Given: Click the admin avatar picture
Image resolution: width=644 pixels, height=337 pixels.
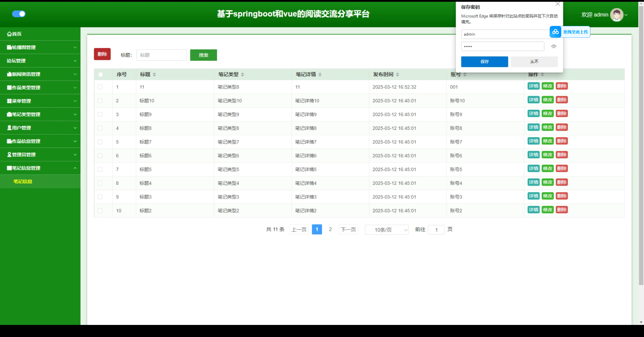Looking at the screenshot, I should coord(616,15).
